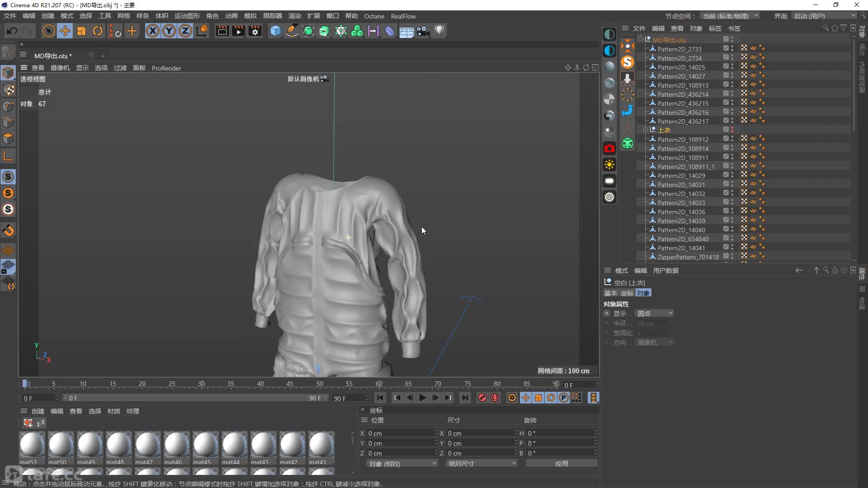
Task: Open the RealFlow menu
Action: coord(403,16)
